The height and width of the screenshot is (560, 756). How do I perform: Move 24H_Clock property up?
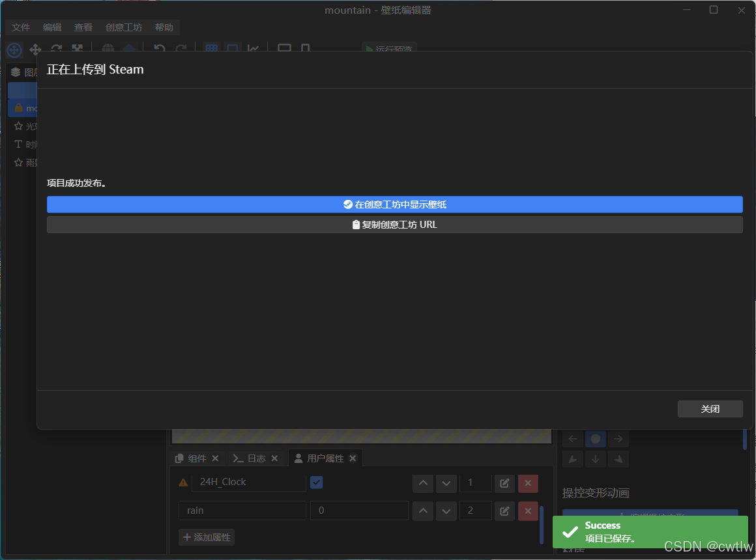[x=423, y=483]
